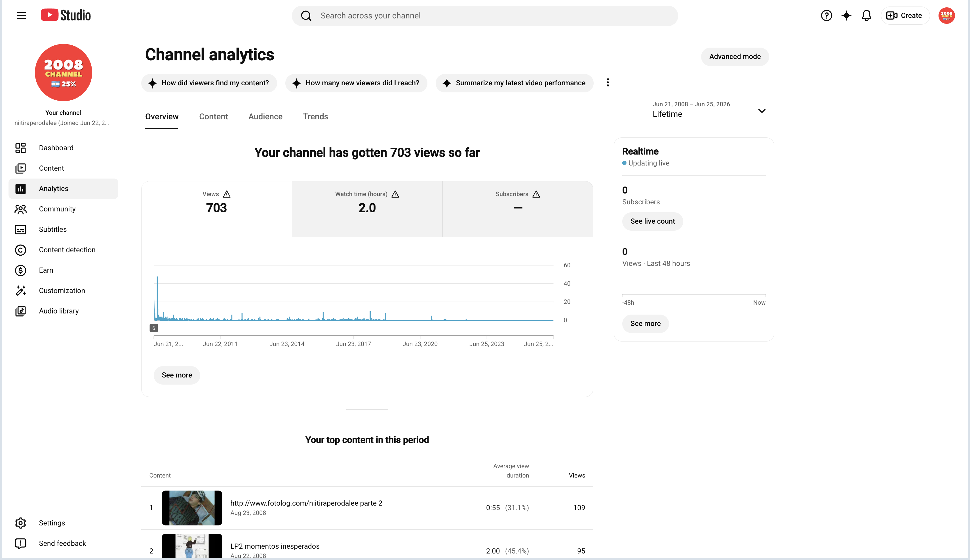
Task: Open the hamburger navigation menu
Action: (x=21, y=15)
